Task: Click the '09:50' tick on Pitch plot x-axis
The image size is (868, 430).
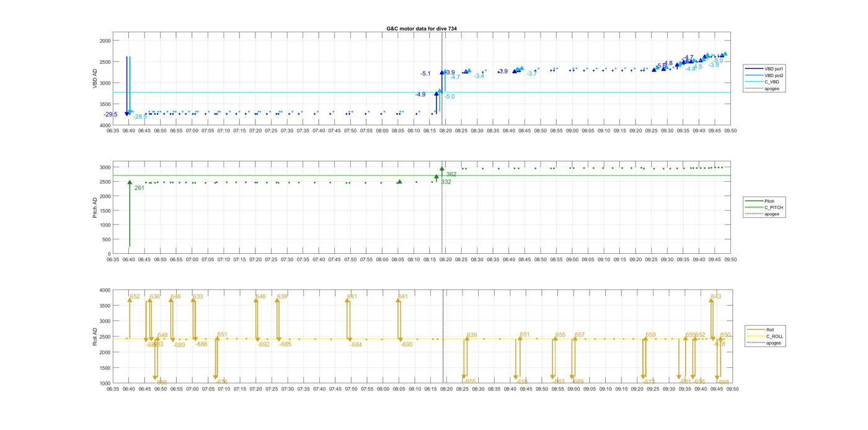Action: pos(730,259)
